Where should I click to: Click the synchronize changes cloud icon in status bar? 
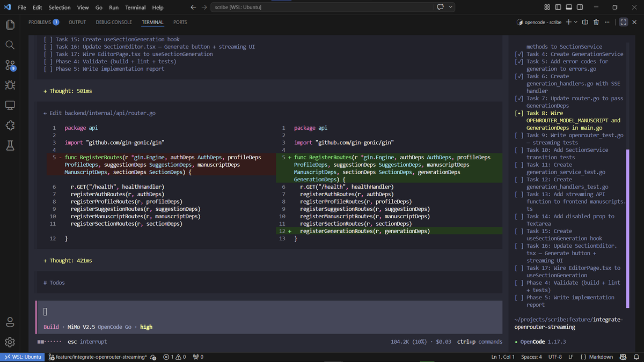pos(153,357)
